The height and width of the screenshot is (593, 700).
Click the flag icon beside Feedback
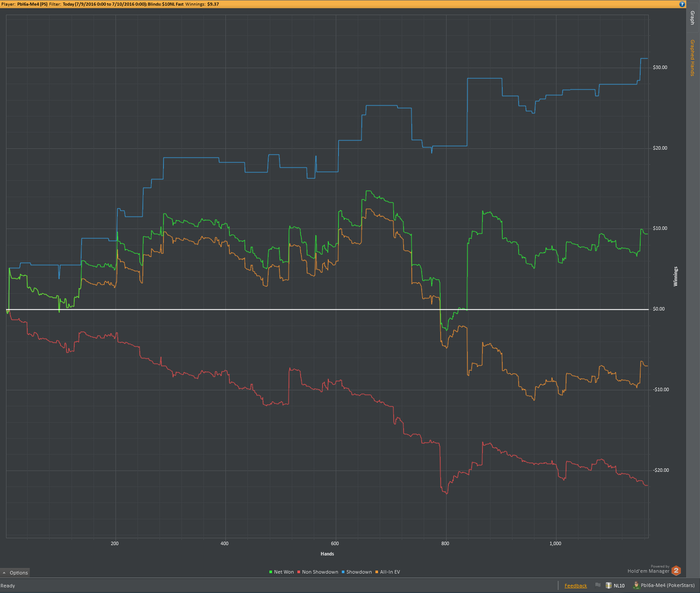point(597,585)
